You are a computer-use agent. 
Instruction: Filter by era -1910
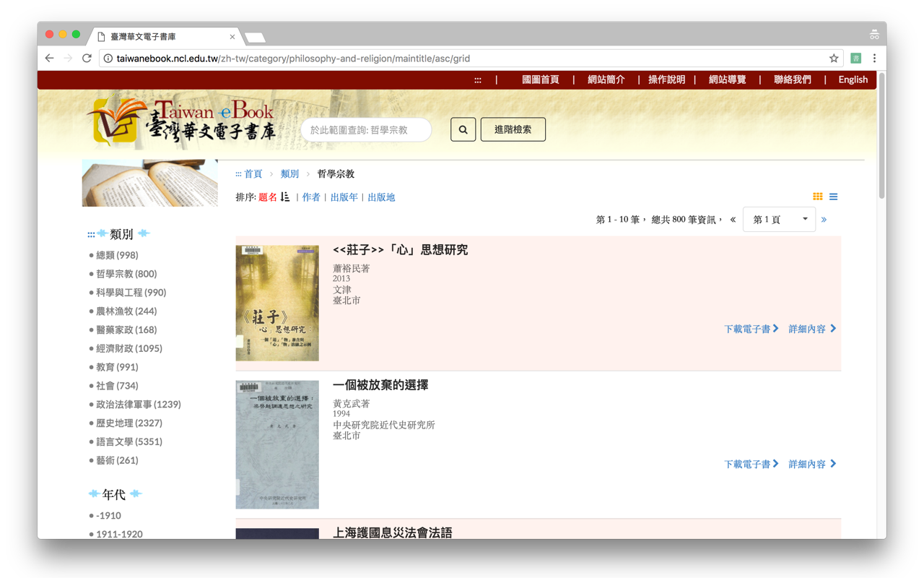[x=108, y=516]
